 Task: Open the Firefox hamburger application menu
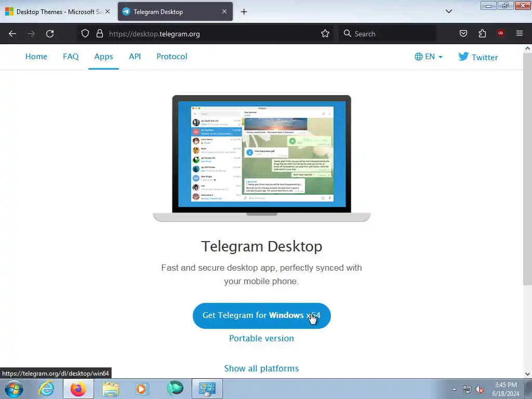pos(520,33)
